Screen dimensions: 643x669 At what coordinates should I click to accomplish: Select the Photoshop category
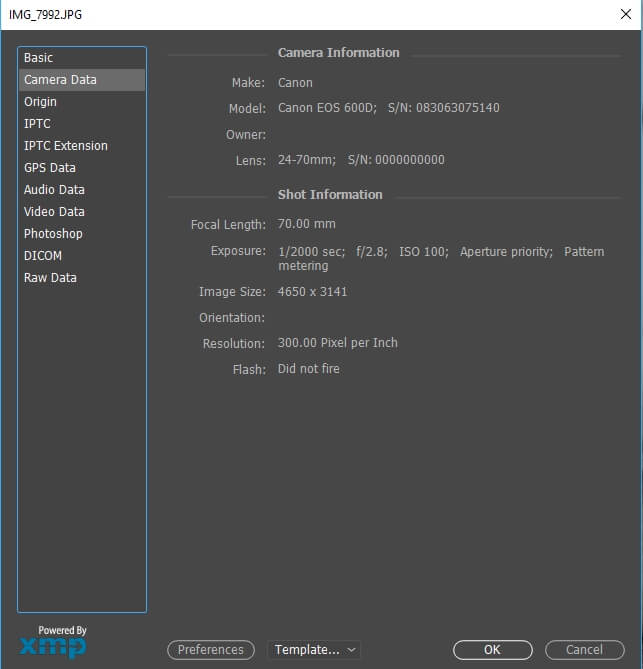click(82, 234)
